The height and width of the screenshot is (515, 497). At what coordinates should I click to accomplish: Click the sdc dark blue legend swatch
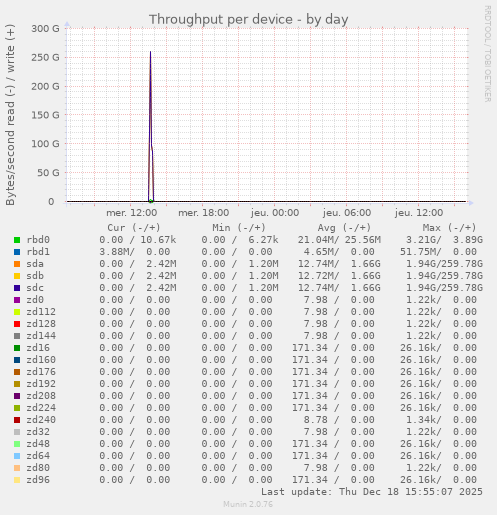click(x=17, y=288)
